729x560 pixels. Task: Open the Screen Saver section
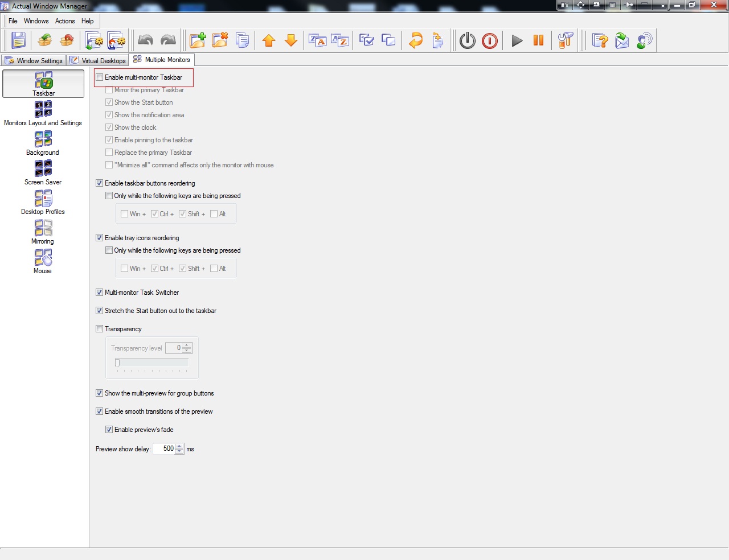[43, 172]
